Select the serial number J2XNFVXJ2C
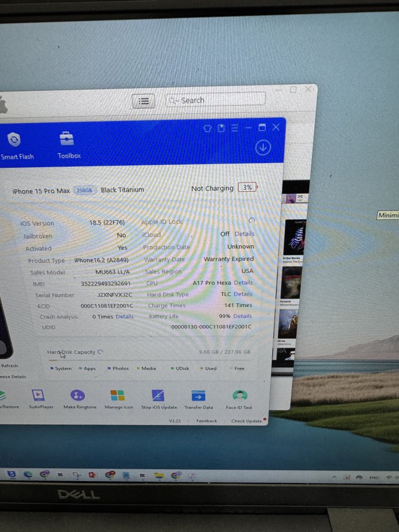The image size is (399, 532). click(115, 295)
